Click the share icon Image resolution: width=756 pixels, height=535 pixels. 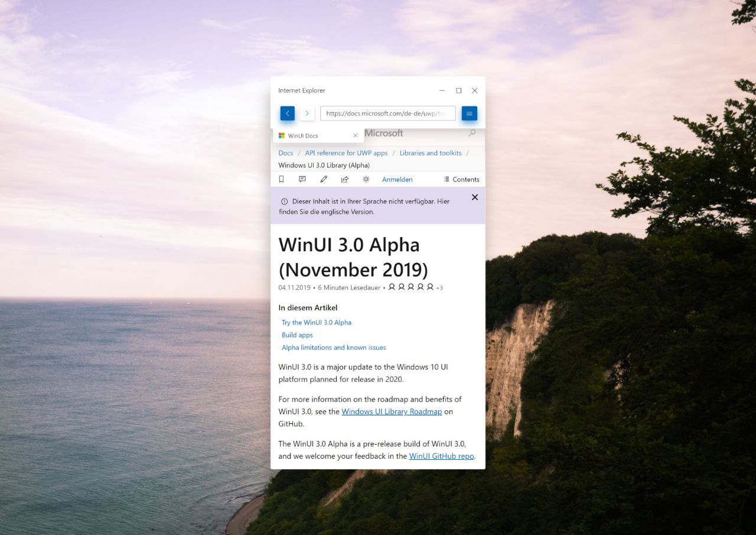point(345,179)
